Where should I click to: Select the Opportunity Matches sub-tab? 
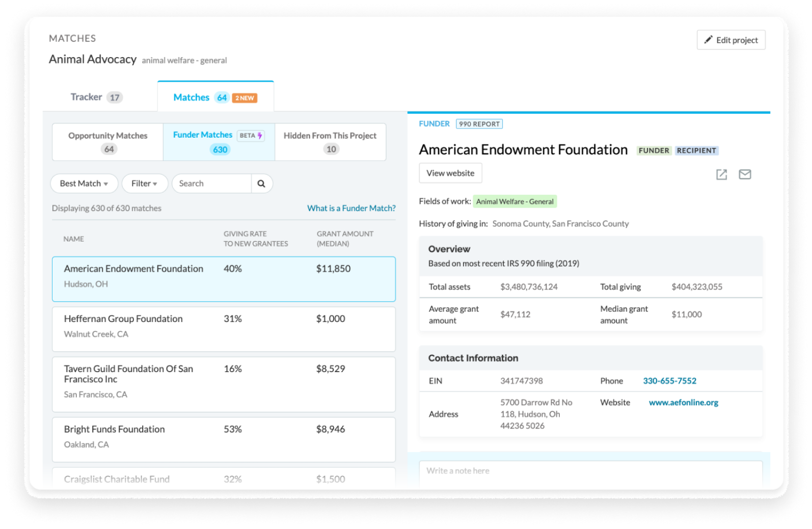pos(107,142)
